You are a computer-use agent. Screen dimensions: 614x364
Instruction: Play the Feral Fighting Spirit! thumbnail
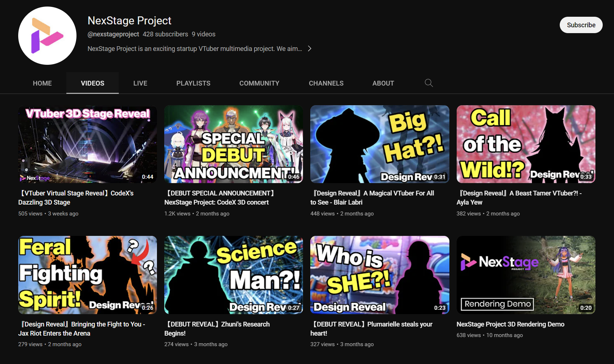pos(87,275)
